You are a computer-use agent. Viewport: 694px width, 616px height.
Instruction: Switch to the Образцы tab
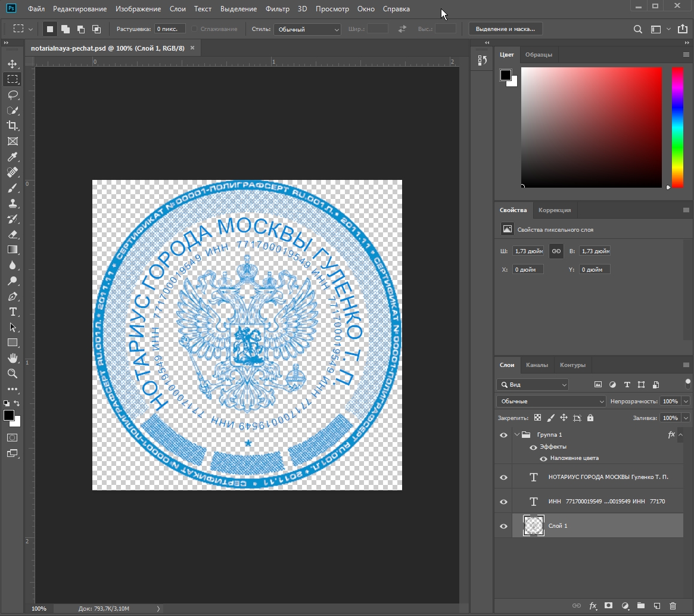click(x=539, y=54)
